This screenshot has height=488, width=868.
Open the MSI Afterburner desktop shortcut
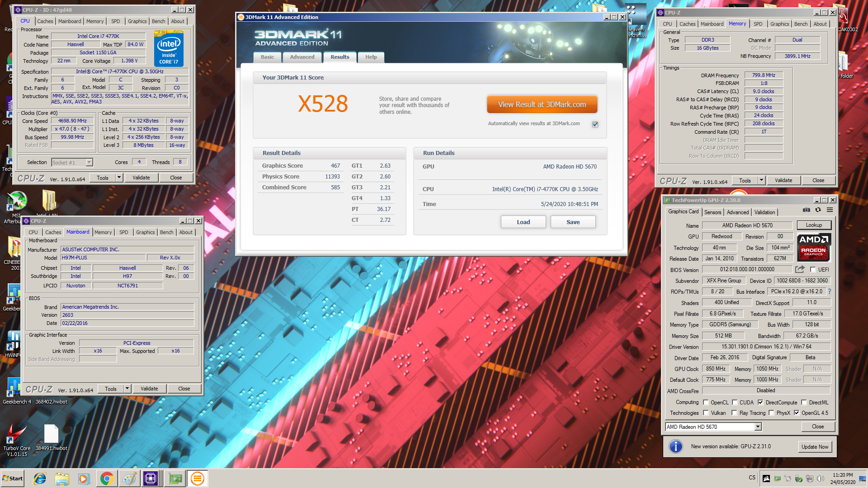17,207
